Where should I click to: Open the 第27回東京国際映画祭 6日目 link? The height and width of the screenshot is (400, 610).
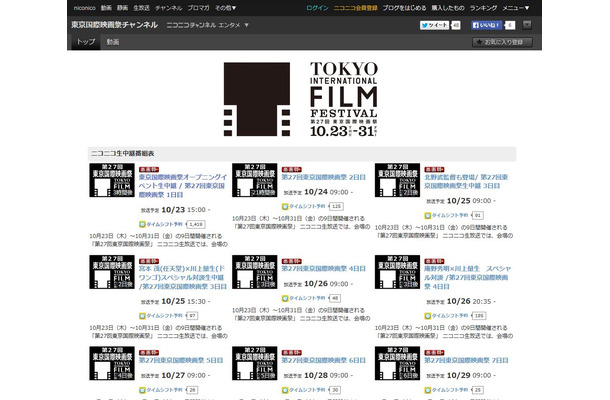coord(323,360)
